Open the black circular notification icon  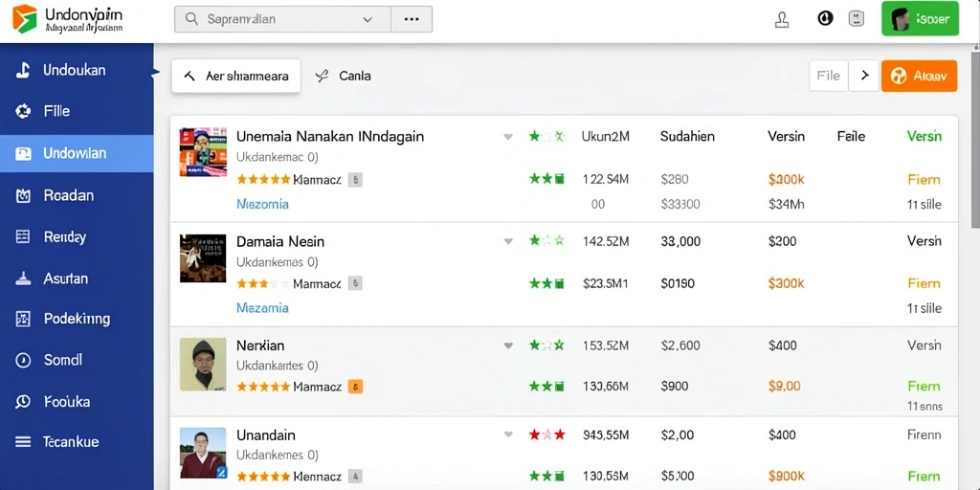(825, 19)
